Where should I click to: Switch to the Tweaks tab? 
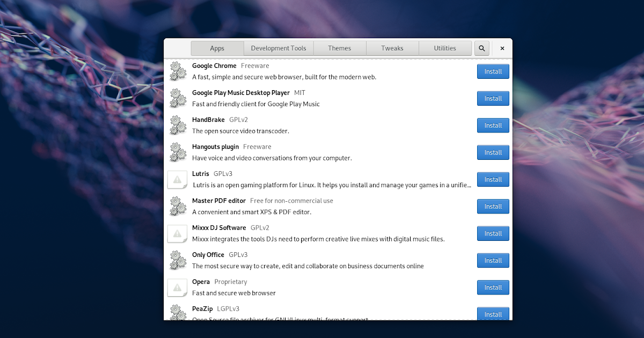point(392,48)
